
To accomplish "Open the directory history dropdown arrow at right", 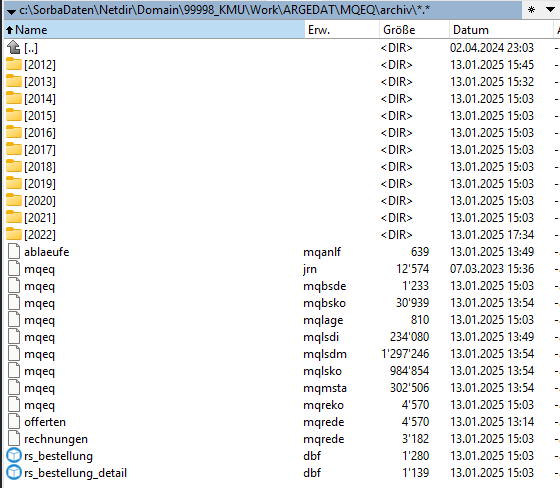I will coord(550,10).
